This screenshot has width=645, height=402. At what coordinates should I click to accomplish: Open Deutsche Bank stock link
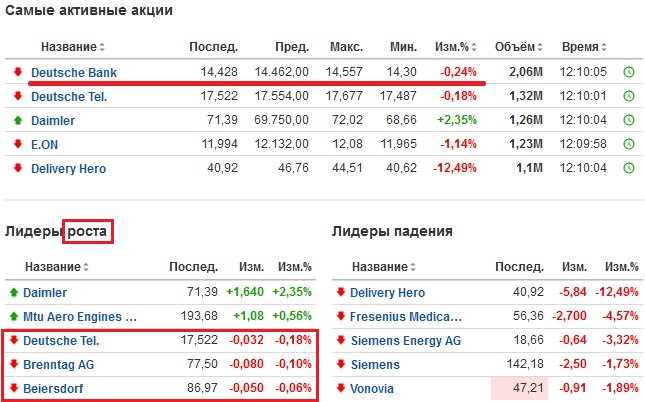click(74, 73)
